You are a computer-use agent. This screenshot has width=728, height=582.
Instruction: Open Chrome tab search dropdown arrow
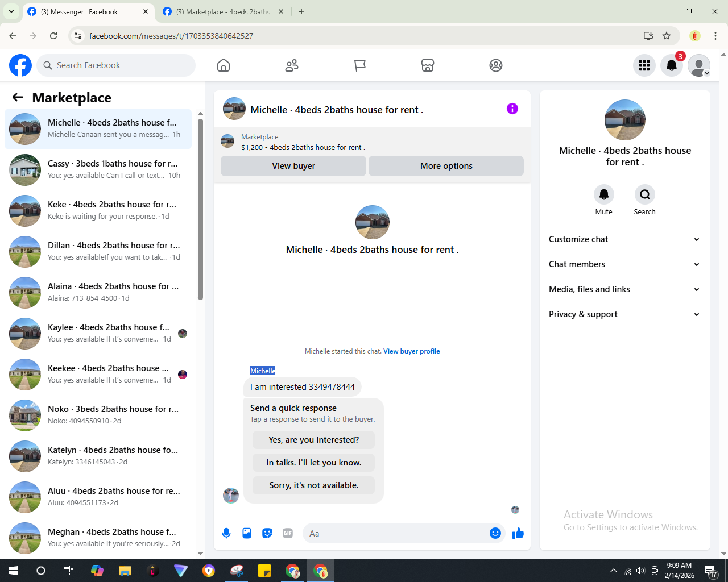point(11,11)
